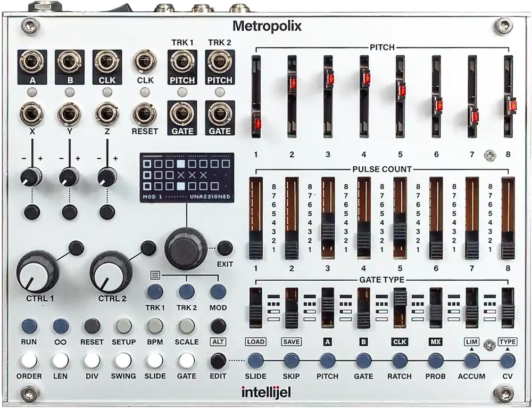Toggle the blue PROB stage button
Image resolution: width=532 pixels, height=408 pixels.
436,361
